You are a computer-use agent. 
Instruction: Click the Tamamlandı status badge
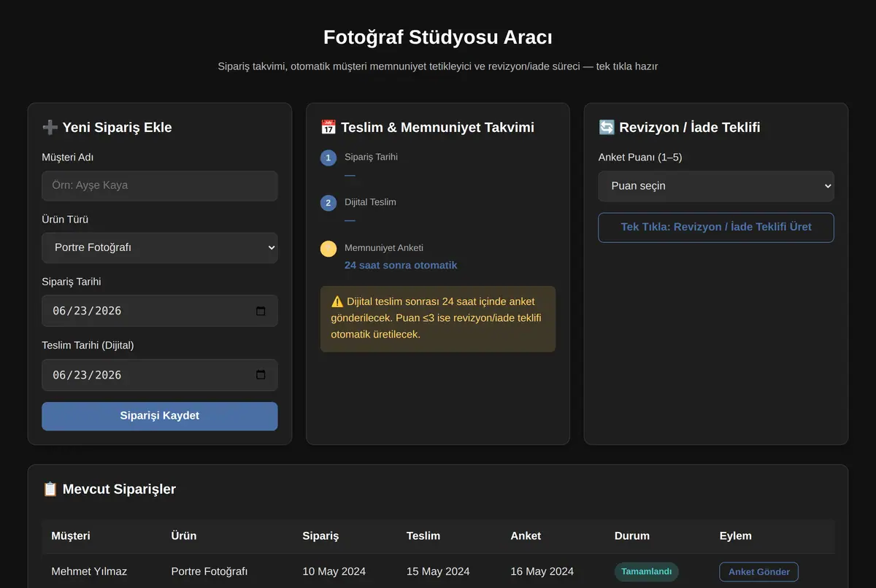(x=647, y=572)
